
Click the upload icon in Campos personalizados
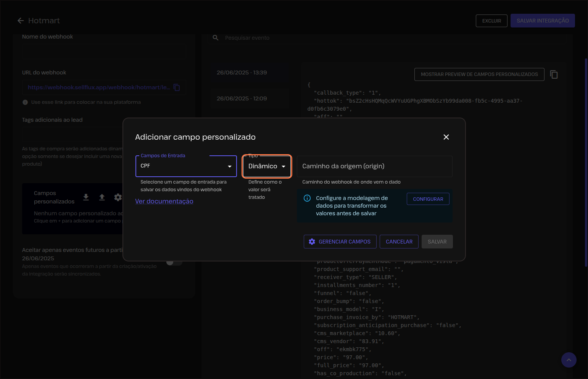[x=102, y=197]
